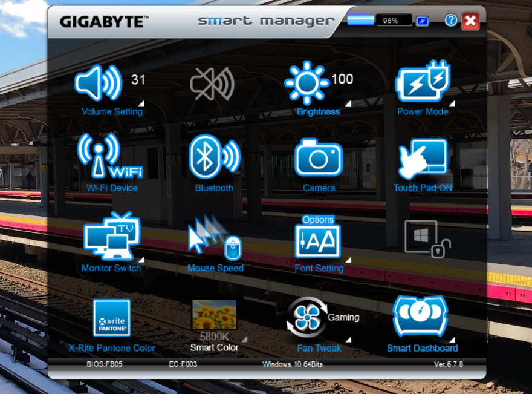532x394 pixels.
Task: Click the Gaming fan mode text
Action: click(343, 317)
